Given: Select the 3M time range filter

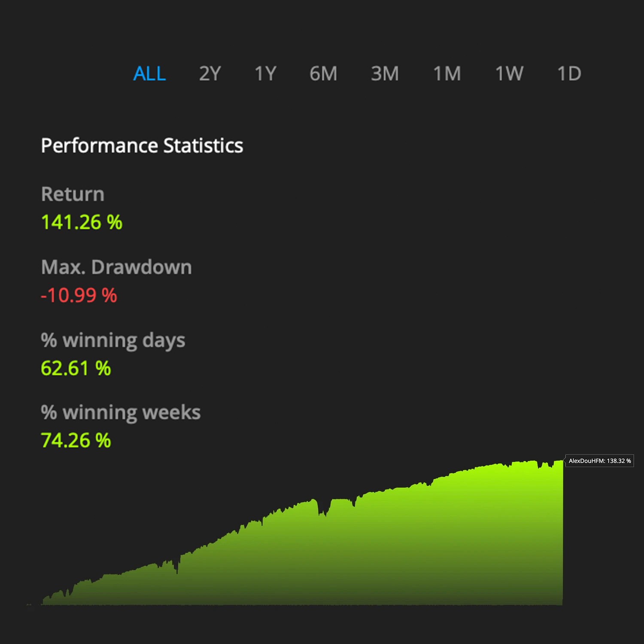Looking at the screenshot, I should 384,73.
